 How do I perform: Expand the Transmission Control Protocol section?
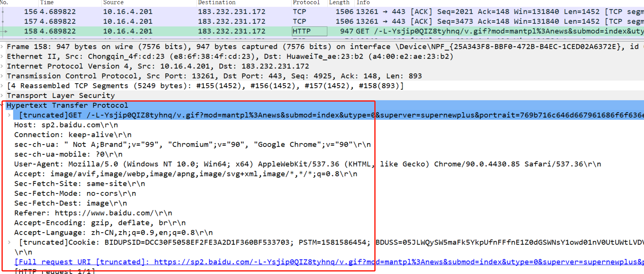tap(2, 76)
